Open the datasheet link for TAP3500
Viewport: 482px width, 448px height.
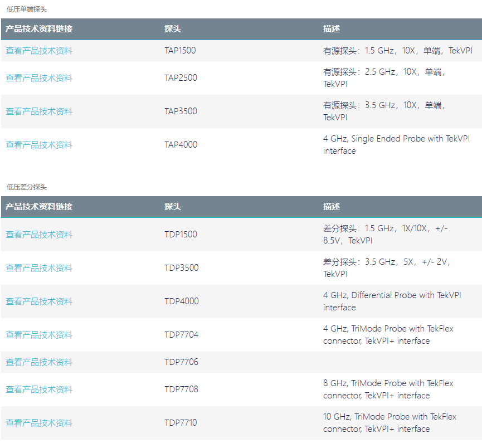(39, 111)
